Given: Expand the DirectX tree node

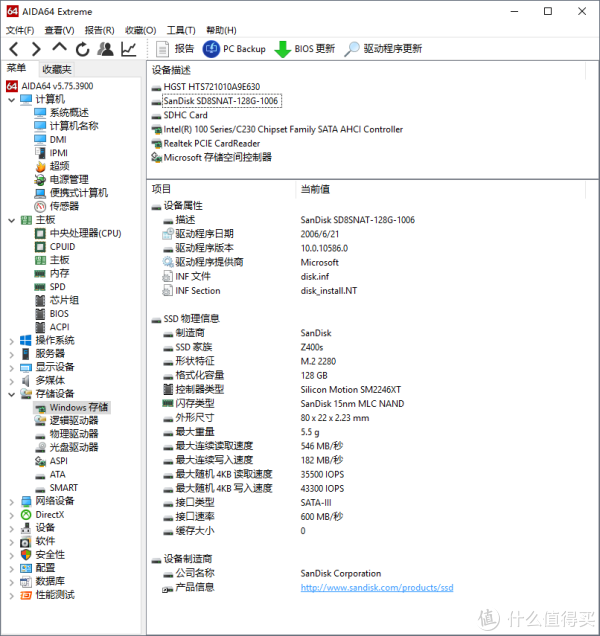Looking at the screenshot, I should point(11,515).
